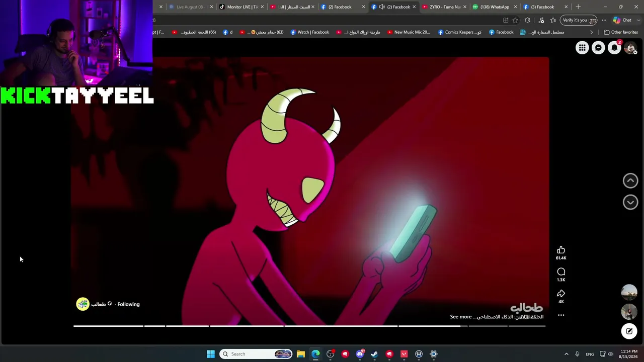This screenshot has height=362, width=644.
Task: Open reel options three-dot menu
Action: click(x=561, y=315)
